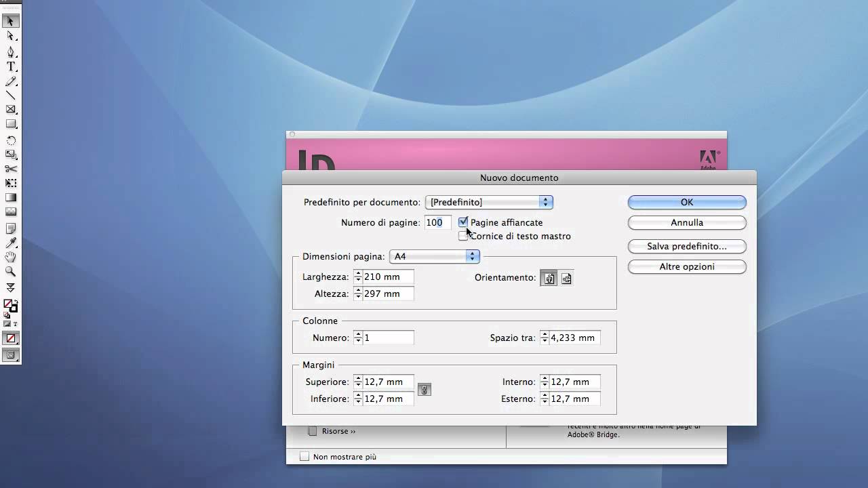868x488 pixels.
Task: Click the Colonne Numero stepper arrows
Action: [x=358, y=338]
